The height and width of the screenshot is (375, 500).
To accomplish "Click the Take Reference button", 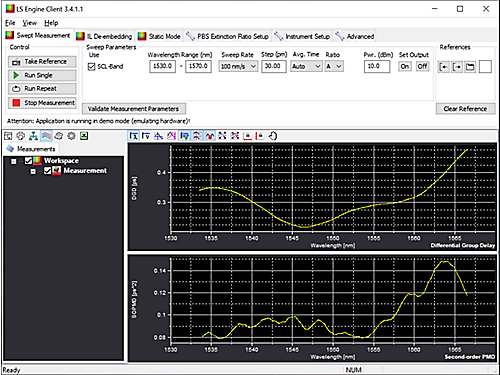I will click(x=42, y=62).
